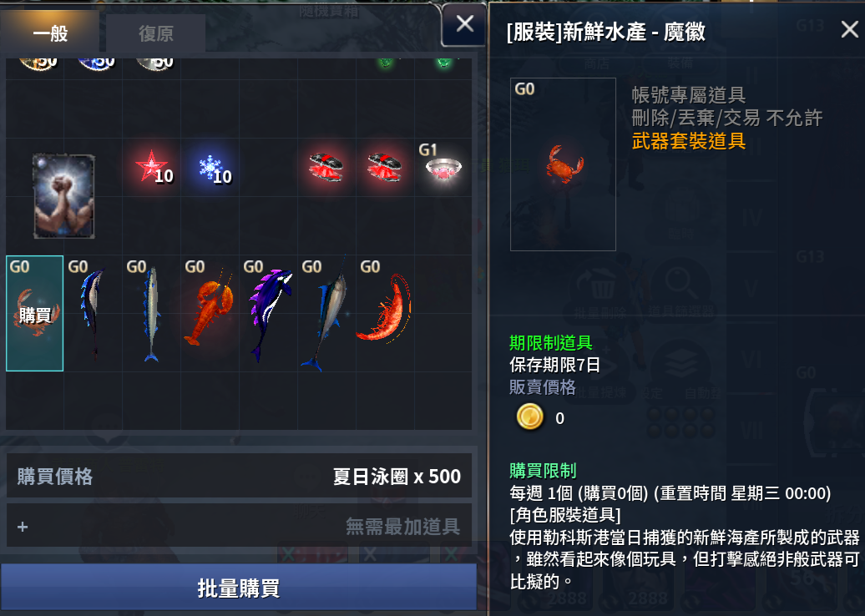Click the crab preview thumbnail in details
Viewport: 865px width, 616px height.
[563, 164]
